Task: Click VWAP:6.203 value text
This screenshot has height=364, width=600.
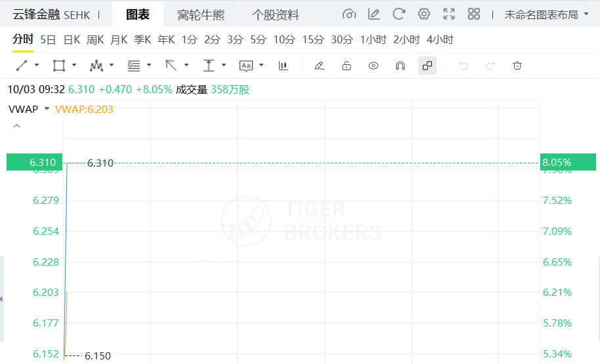Action: click(84, 110)
